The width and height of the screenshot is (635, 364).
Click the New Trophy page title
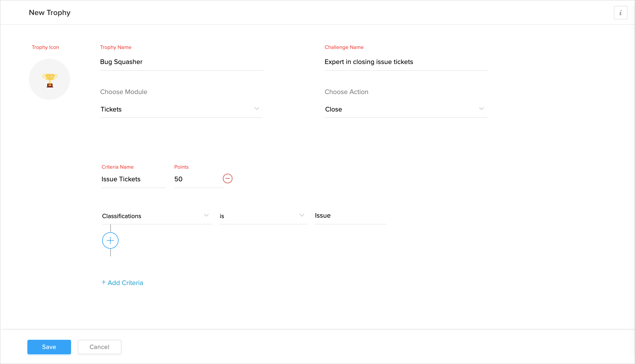pos(49,13)
